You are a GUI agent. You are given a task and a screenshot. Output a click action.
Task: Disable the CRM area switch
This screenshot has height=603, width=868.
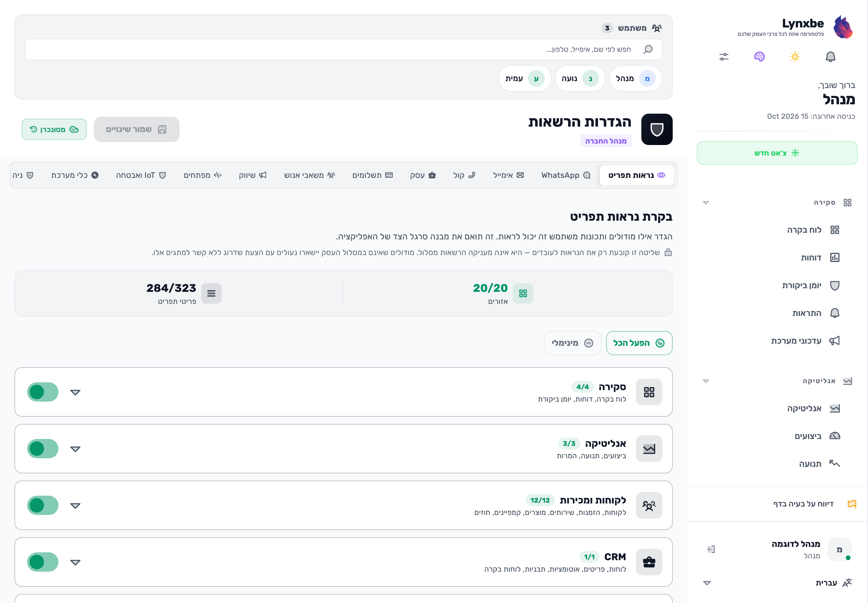point(43,562)
